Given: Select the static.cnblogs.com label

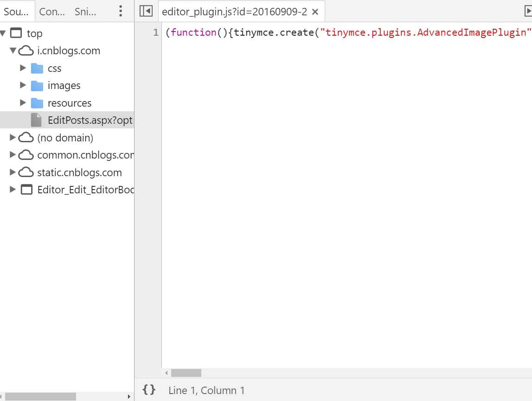Looking at the screenshot, I should [x=79, y=172].
